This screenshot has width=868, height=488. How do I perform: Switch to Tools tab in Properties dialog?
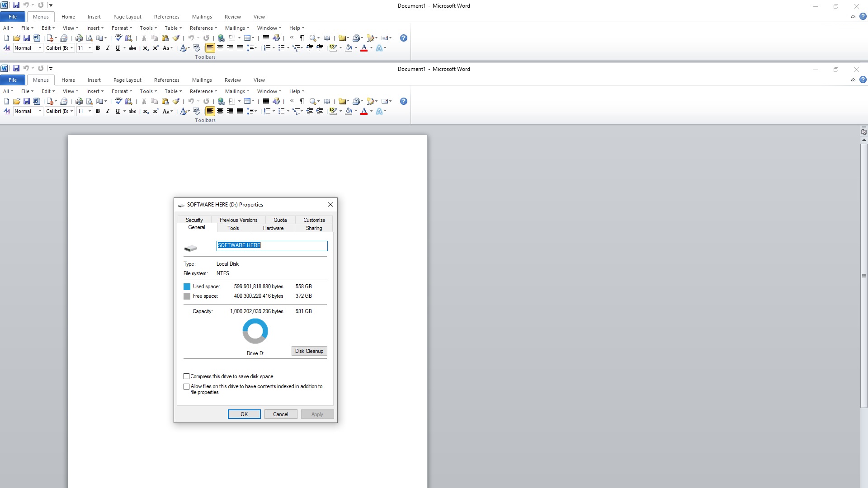[x=233, y=228]
